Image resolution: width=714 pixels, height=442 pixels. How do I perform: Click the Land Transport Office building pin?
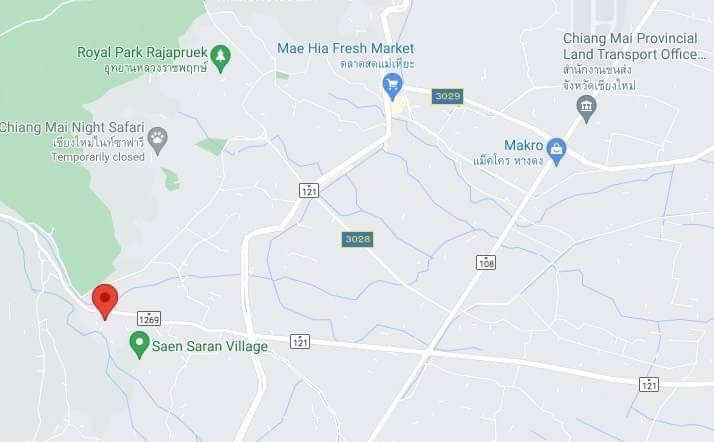586,109
